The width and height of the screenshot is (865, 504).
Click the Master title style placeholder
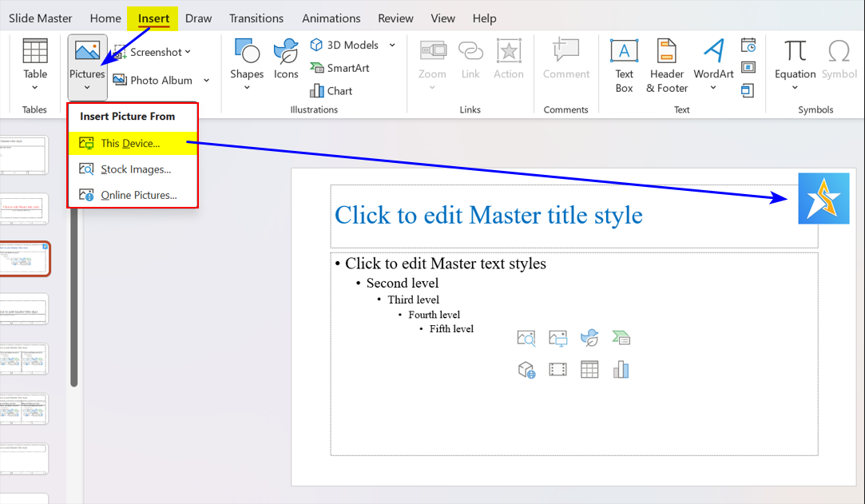488,215
